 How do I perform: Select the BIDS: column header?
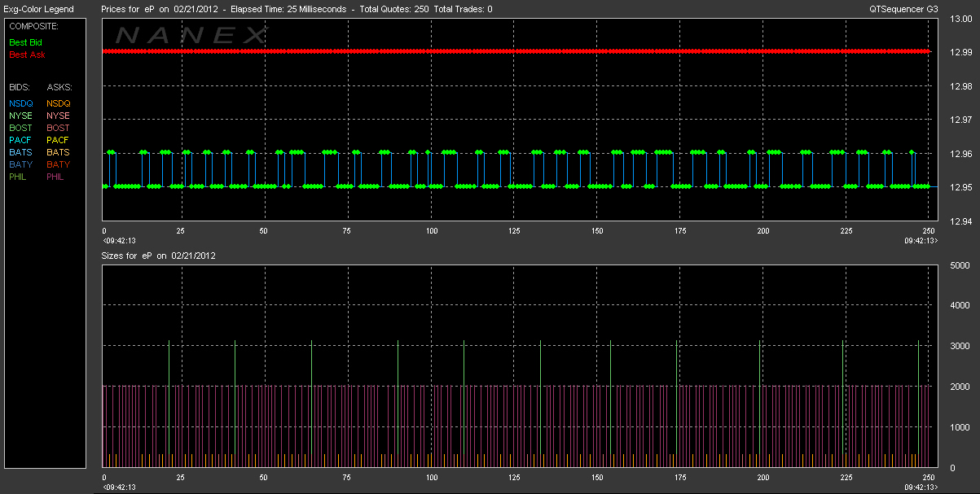click(20, 86)
